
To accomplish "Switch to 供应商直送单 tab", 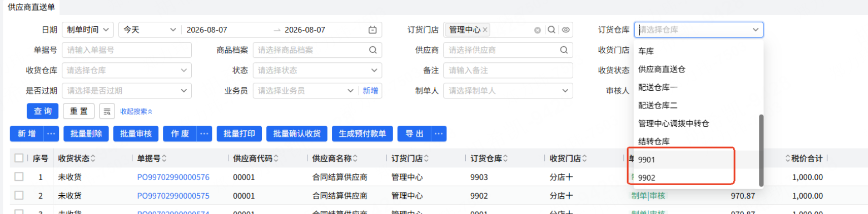I will (31, 7).
